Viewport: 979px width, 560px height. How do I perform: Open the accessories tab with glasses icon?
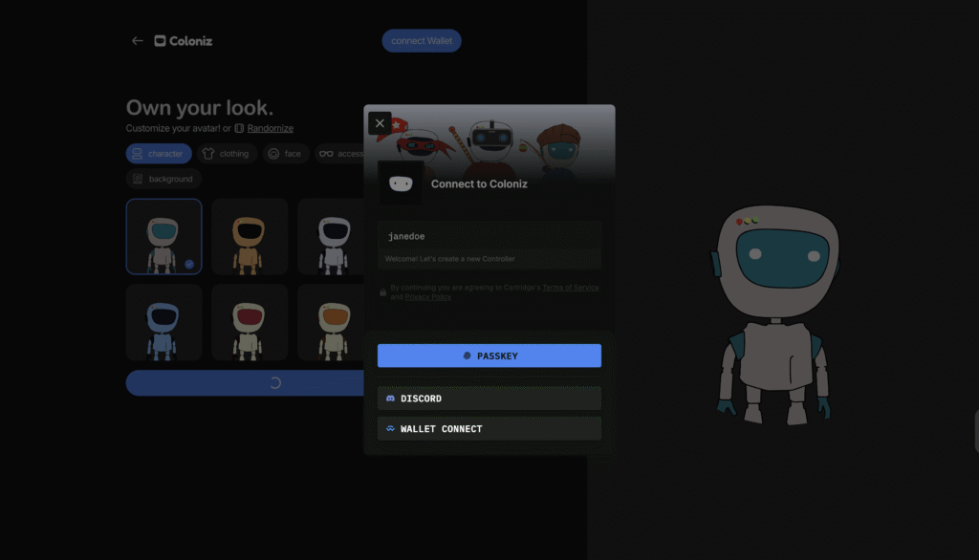[x=339, y=154]
